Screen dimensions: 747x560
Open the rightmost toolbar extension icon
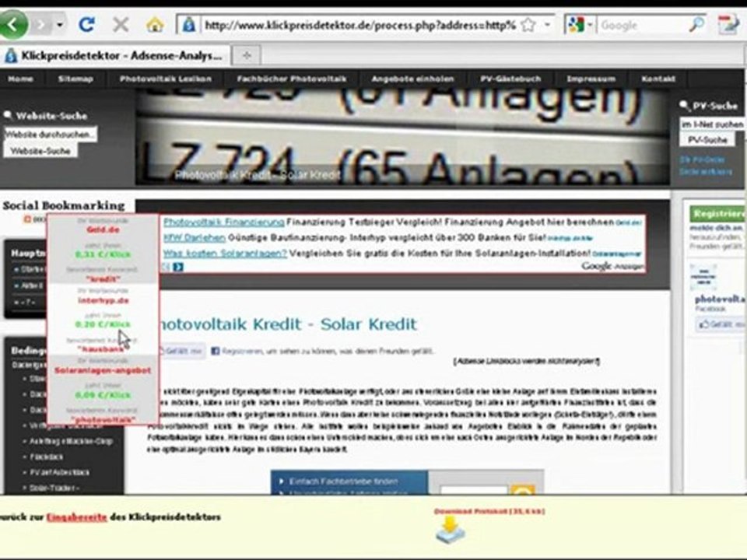(x=728, y=24)
